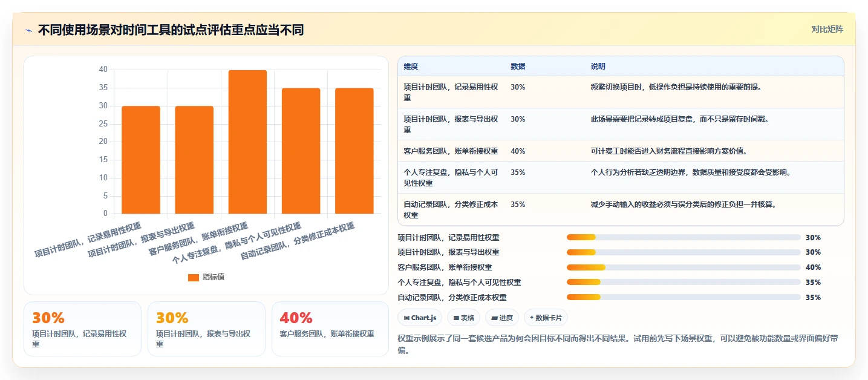868x380 pixels.
Task: Toggle the 指标值 legend swatch
Action: coord(194,277)
